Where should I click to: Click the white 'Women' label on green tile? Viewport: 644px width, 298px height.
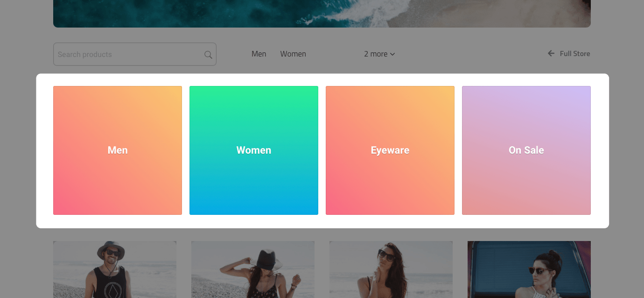(x=254, y=150)
